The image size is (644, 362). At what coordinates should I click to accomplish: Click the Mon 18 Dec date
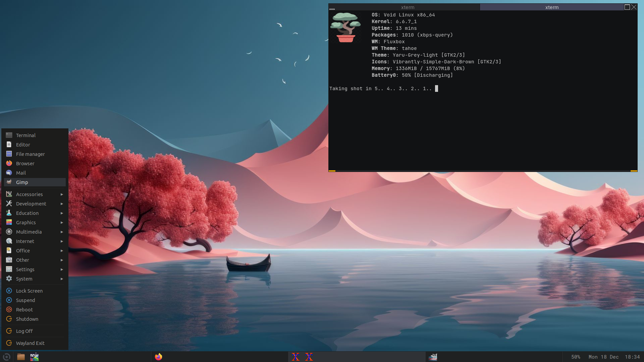pyautogui.click(x=604, y=357)
